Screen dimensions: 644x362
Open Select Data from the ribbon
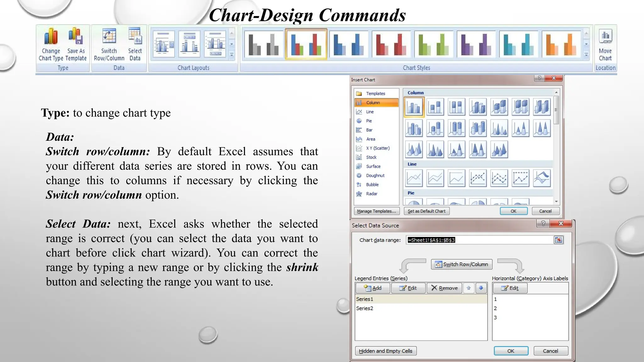point(135,44)
